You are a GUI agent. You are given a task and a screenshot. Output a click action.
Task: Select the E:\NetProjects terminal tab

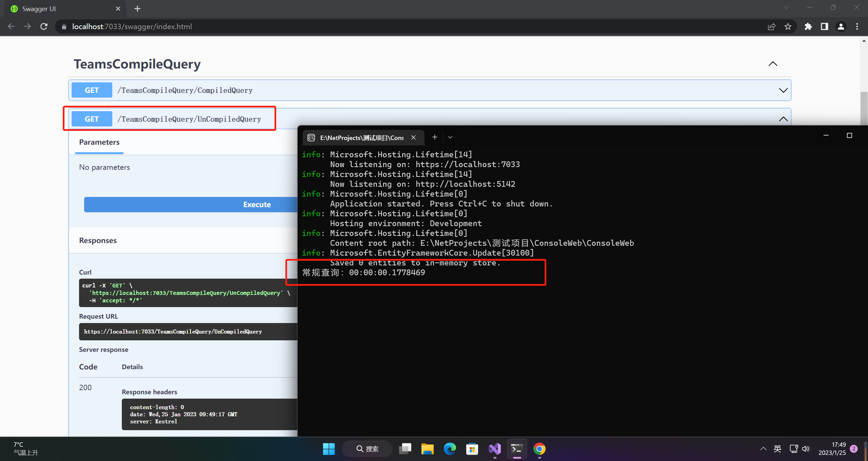click(361, 138)
